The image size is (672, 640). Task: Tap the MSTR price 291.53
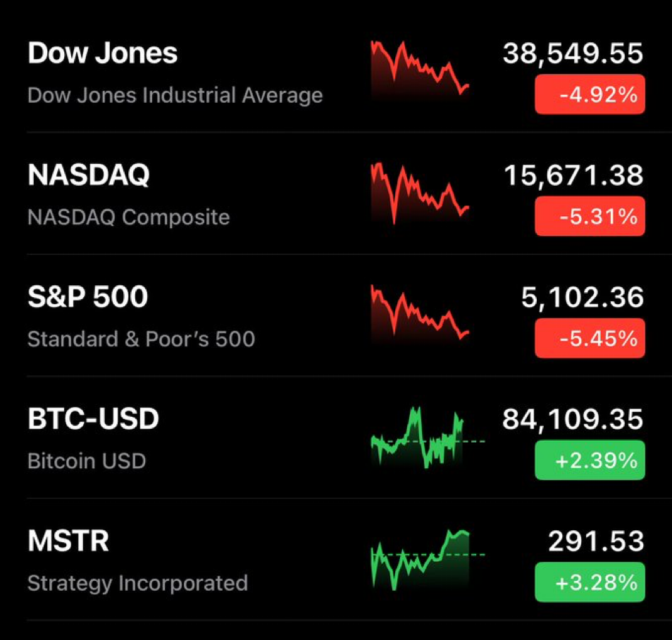pos(596,541)
